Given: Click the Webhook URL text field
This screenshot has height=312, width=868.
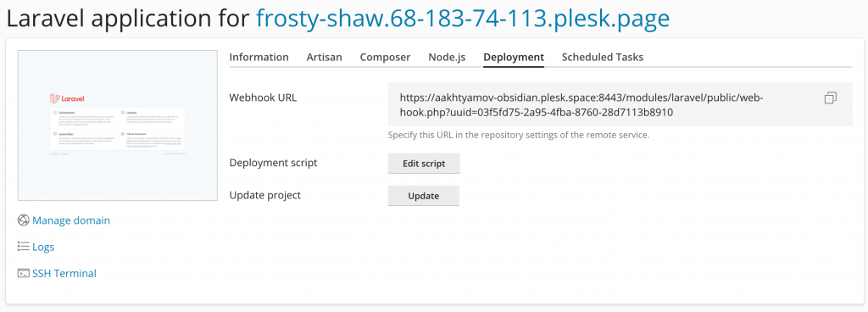Looking at the screenshot, I should (x=620, y=105).
